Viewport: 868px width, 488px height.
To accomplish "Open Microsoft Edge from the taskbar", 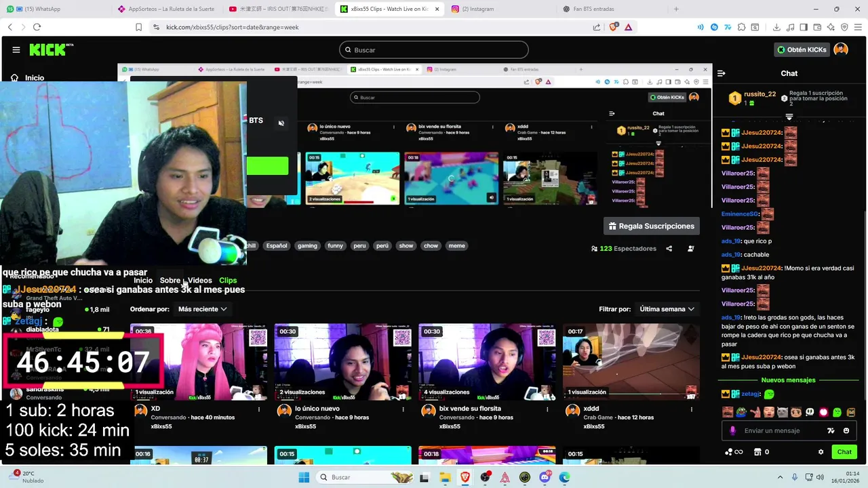I will [x=564, y=477].
